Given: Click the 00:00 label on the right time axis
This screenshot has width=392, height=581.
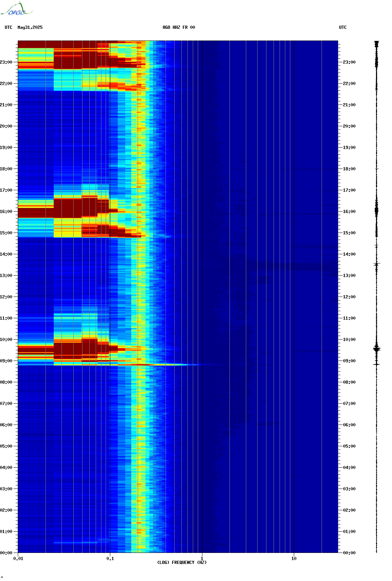Looking at the screenshot, I should pyautogui.click(x=349, y=553).
